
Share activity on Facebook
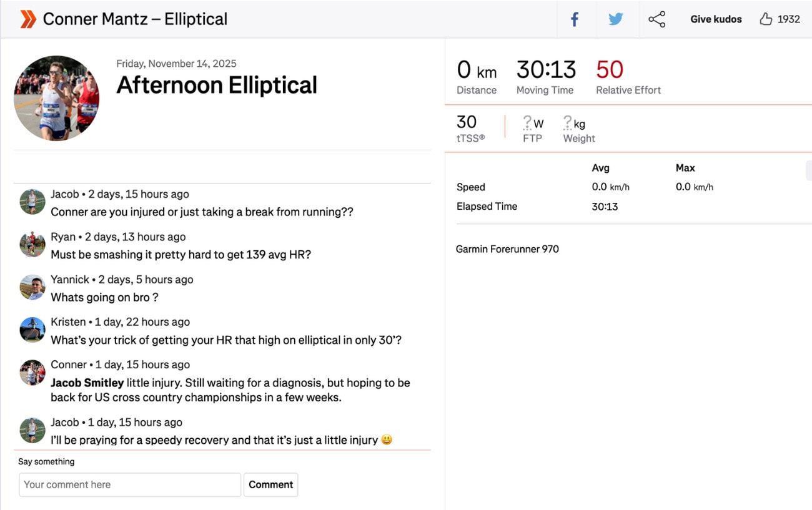tap(575, 19)
